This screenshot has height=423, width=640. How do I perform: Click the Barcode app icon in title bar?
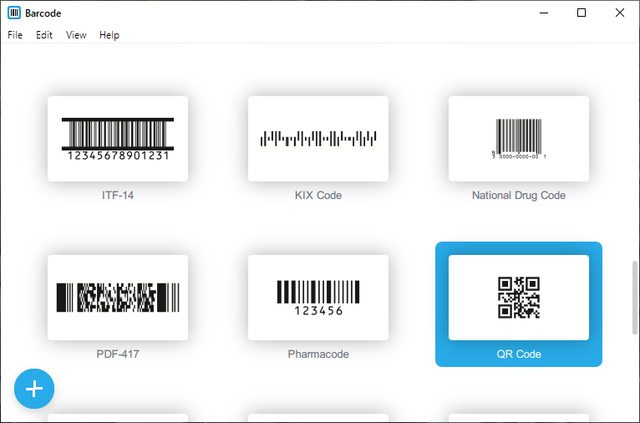pyautogui.click(x=14, y=14)
